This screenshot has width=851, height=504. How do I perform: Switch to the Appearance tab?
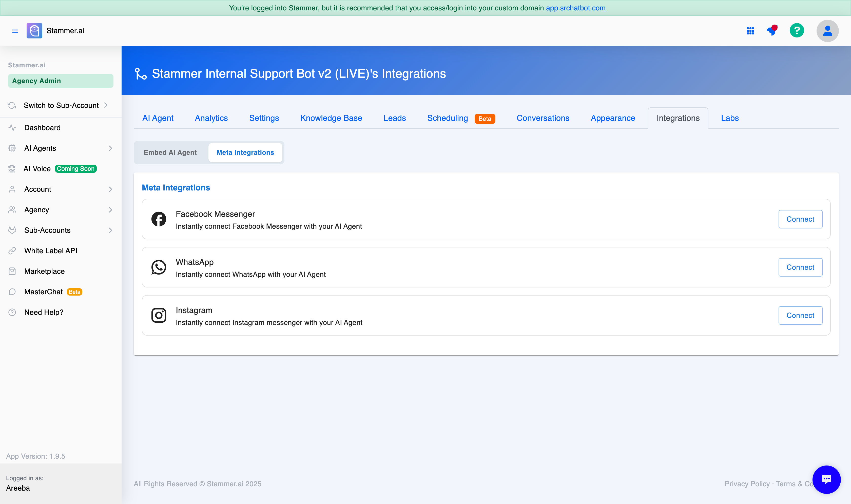[613, 118]
